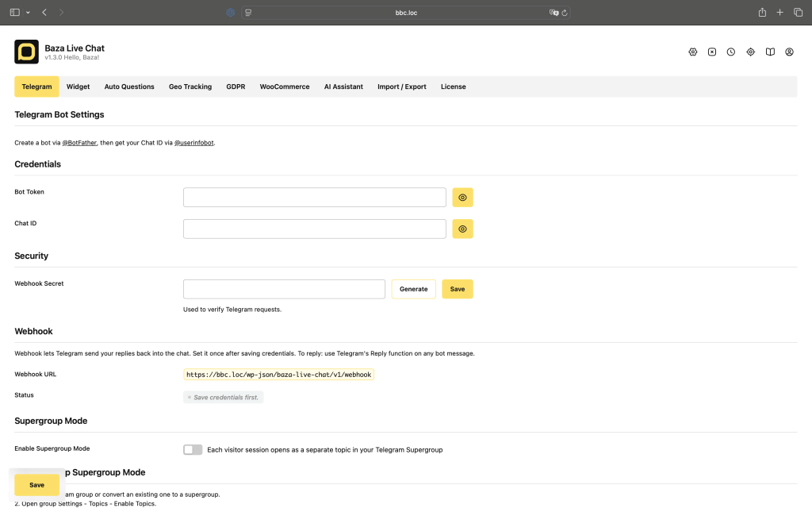Focus the Webhook Secret input field

point(284,289)
